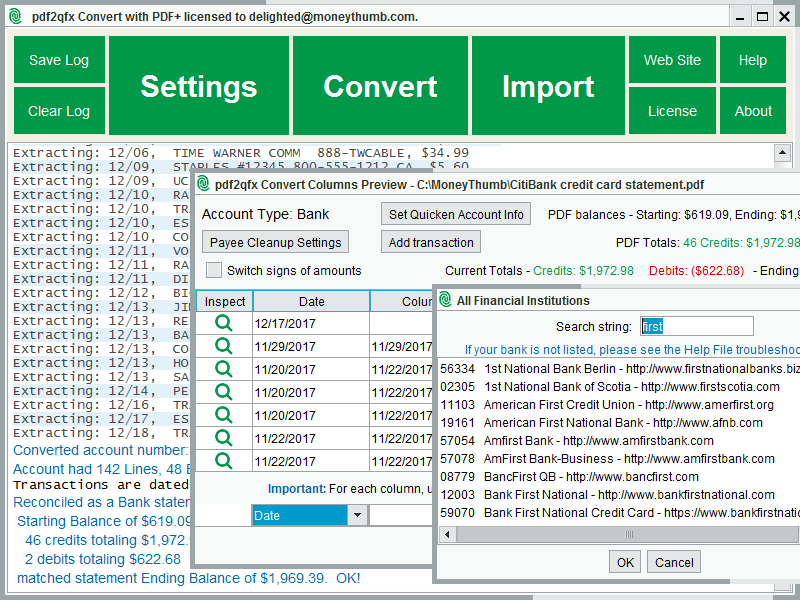Click the inspect magnifier for 11/29/2017 row

[223, 346]
